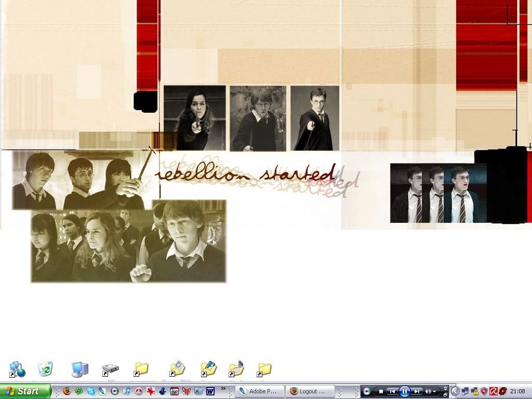Open Media Player volume dropdown arrow
The height and width of the screenshot is (399, 532).
pyautogui.click(x=434, y=392)
